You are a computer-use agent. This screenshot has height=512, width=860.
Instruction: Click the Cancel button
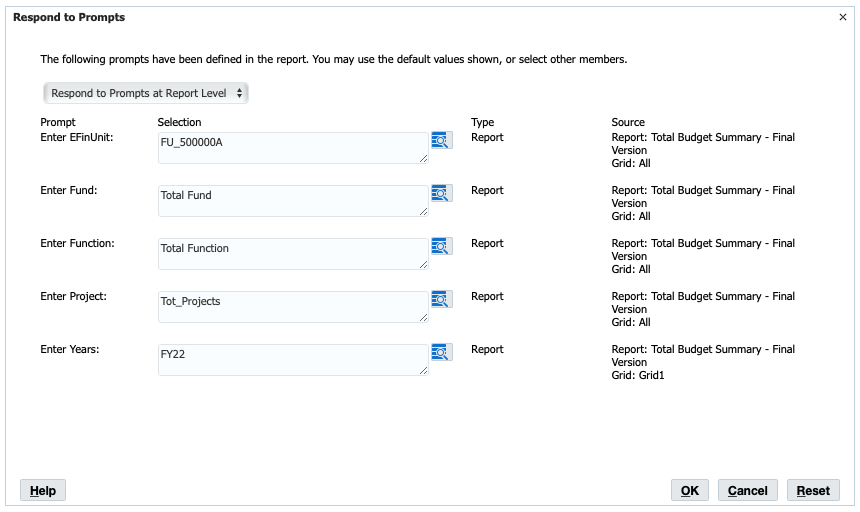click(748, 491)
